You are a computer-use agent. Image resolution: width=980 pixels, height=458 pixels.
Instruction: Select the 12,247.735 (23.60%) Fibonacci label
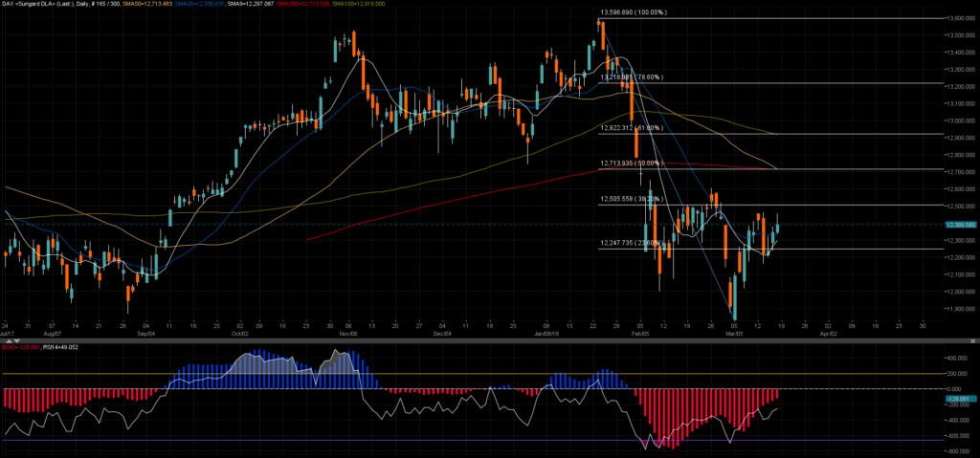632,243
